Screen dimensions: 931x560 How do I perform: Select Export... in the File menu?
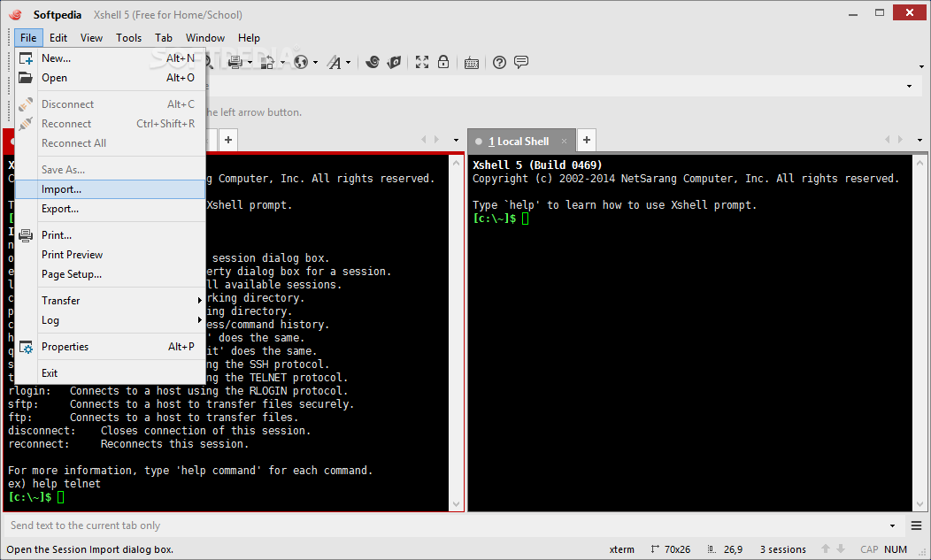(x=111, y=209)
